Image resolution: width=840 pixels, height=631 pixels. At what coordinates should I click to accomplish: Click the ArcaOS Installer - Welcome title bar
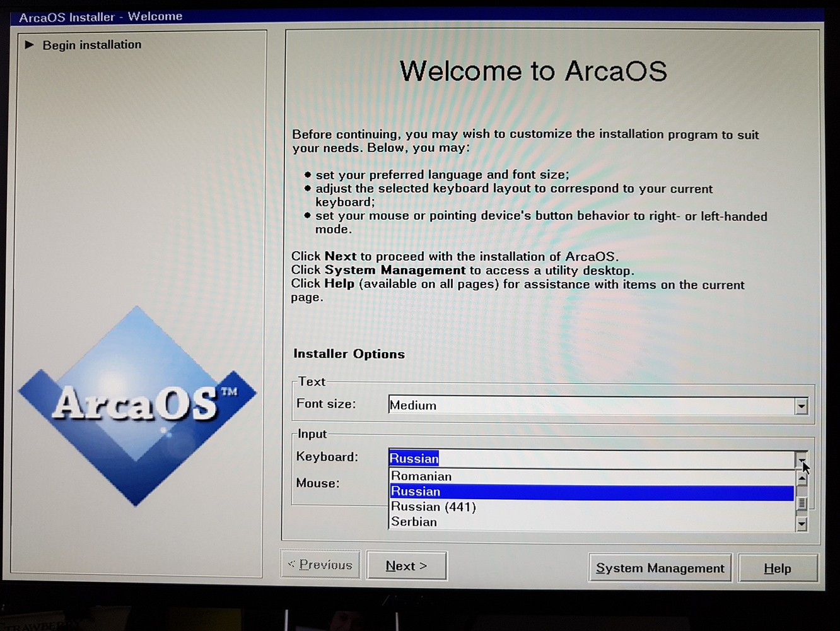coord(417,16)
